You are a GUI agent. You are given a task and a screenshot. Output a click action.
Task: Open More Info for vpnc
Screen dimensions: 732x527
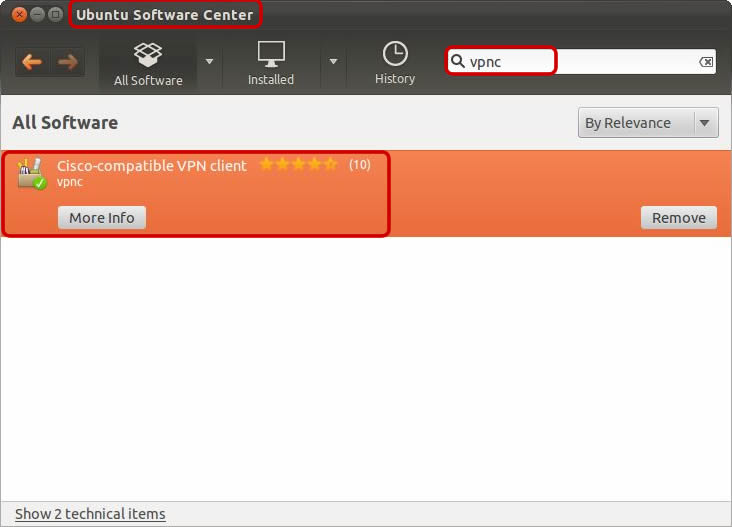click(102, 218)
